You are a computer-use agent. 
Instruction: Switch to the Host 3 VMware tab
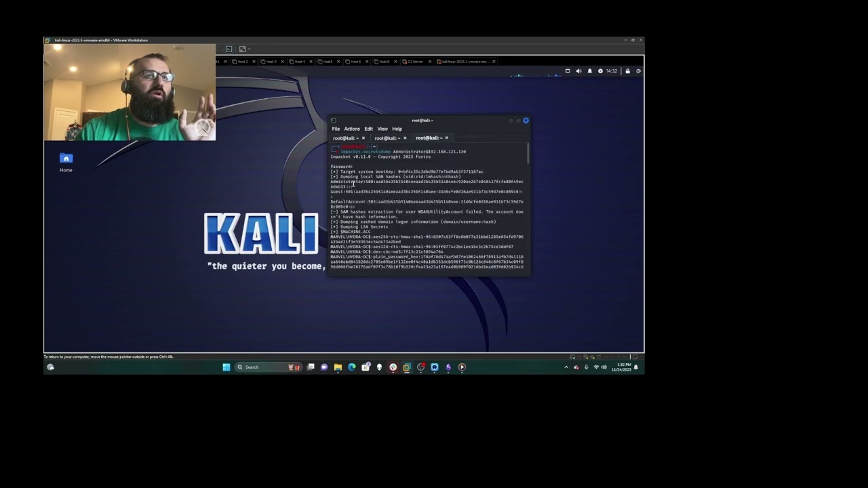[x=271, y=62]
